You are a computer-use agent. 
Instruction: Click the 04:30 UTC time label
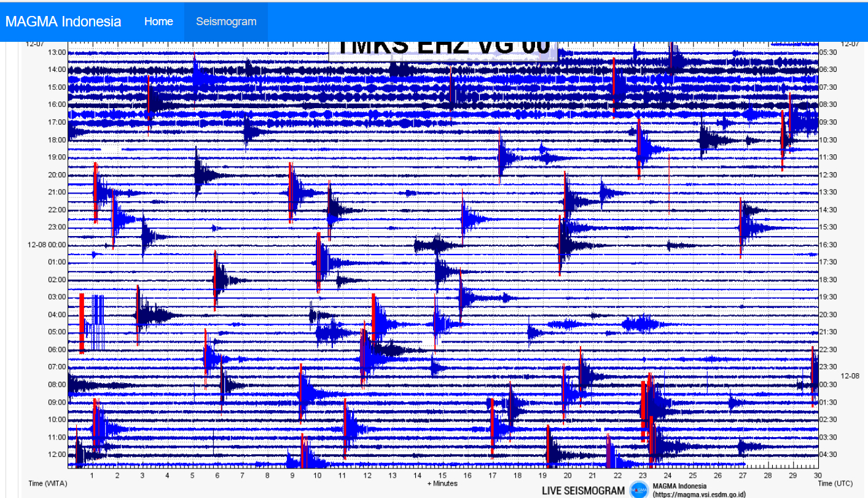[829, 455]
